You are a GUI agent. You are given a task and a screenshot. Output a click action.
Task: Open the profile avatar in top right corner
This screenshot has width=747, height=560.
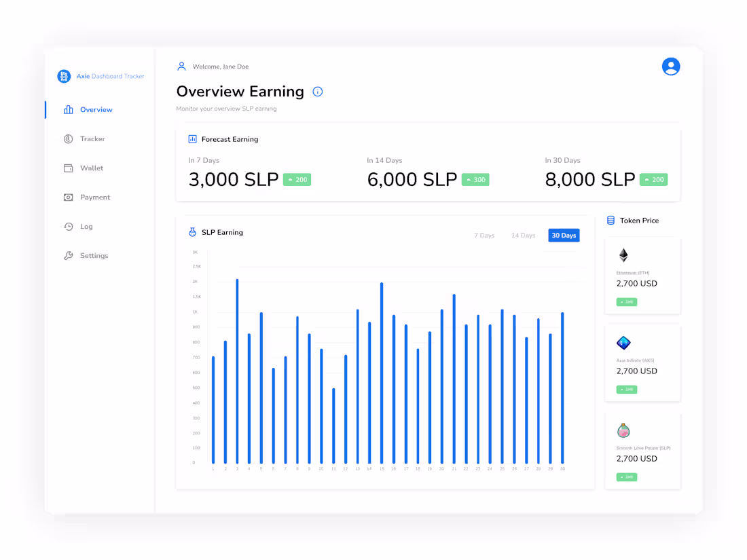tap(671, 67)
